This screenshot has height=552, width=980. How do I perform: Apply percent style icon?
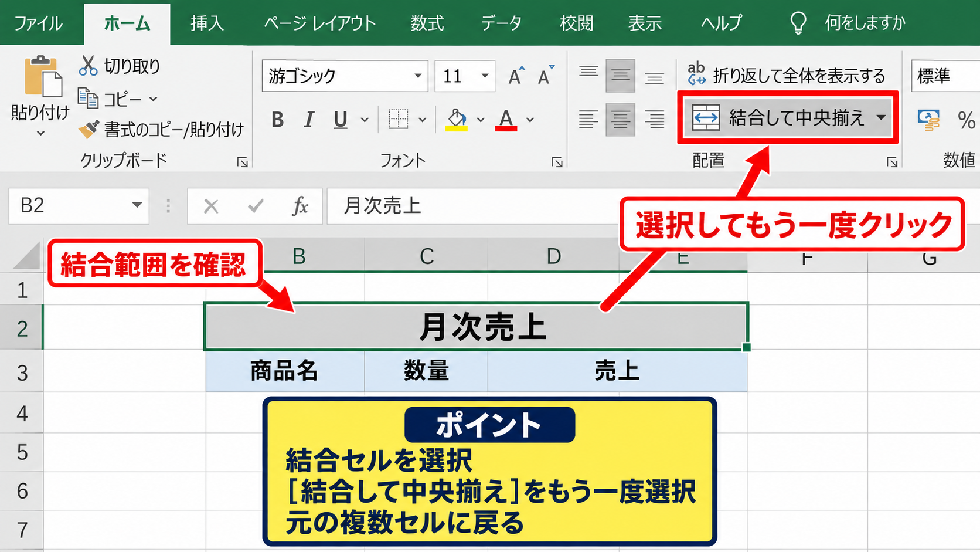tap(967, 120)
